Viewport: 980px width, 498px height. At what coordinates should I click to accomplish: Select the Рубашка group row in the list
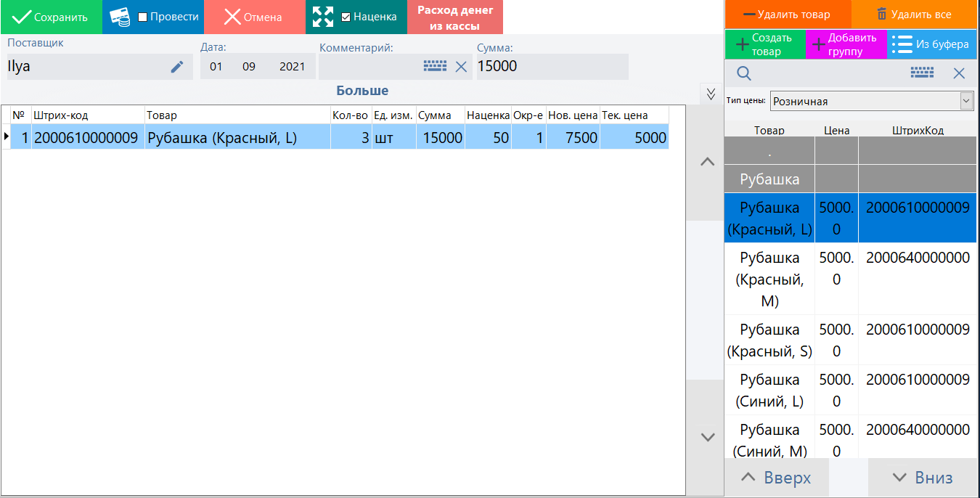pos(769,179)
